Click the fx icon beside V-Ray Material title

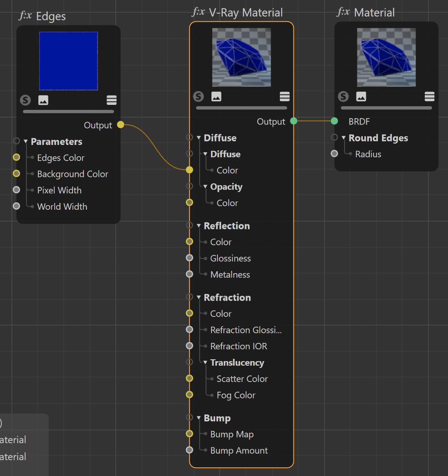199,12
